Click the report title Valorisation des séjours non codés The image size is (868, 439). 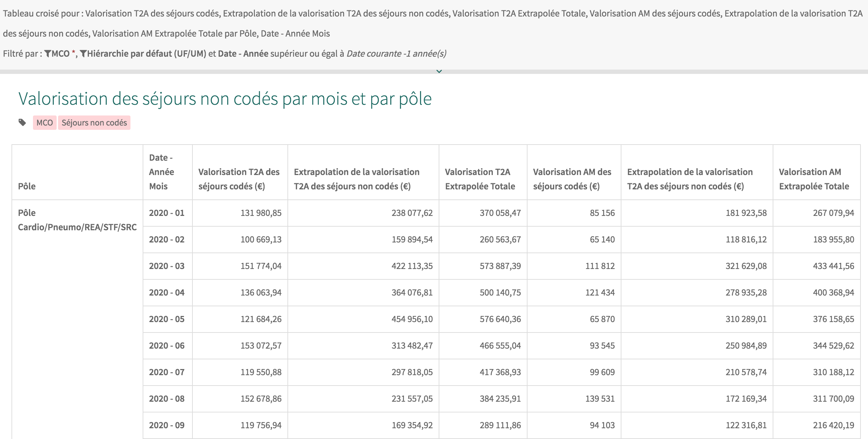click(x=225, y=99)
